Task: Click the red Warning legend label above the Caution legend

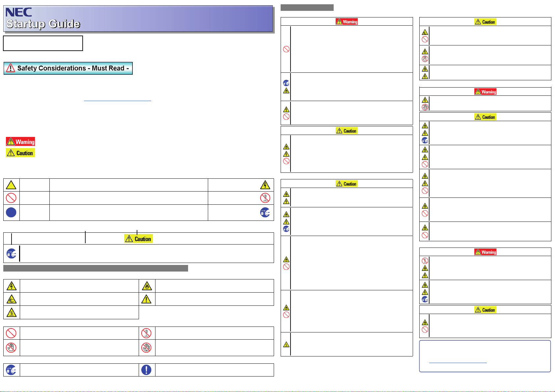Action: pyautogui.click(x=20, y=142)
